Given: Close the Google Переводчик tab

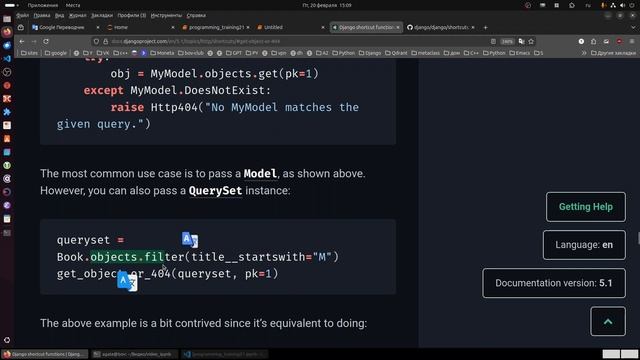Looking at the screenshot, I should pos(98,27).
